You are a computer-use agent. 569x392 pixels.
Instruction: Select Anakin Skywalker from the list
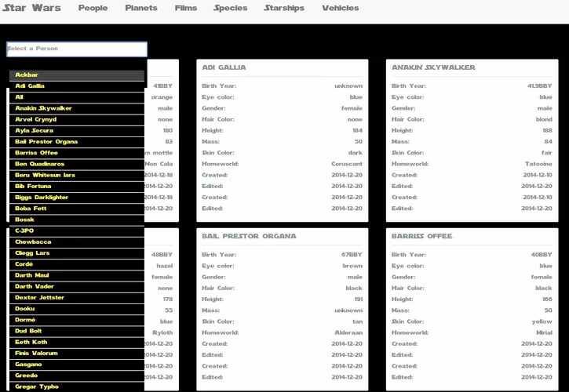[77, 108]
